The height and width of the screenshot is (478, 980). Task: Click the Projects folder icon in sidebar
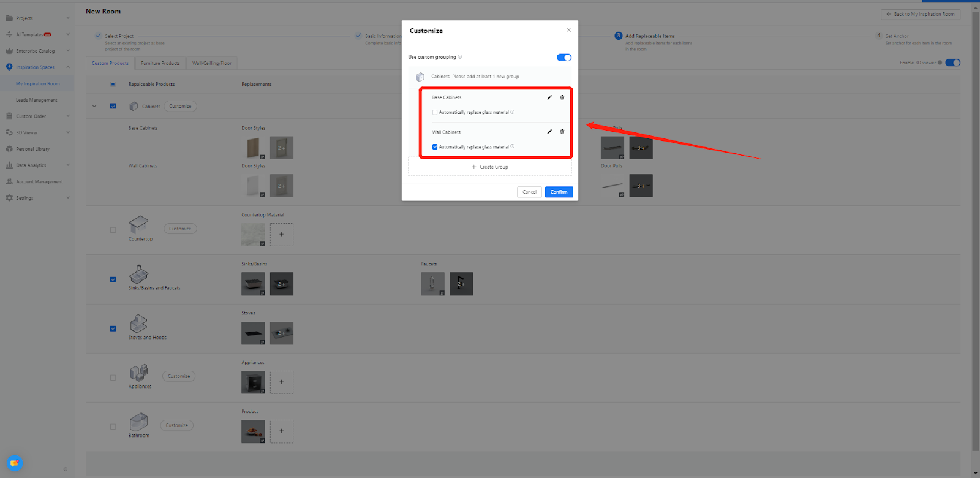(x=9, y=18)
